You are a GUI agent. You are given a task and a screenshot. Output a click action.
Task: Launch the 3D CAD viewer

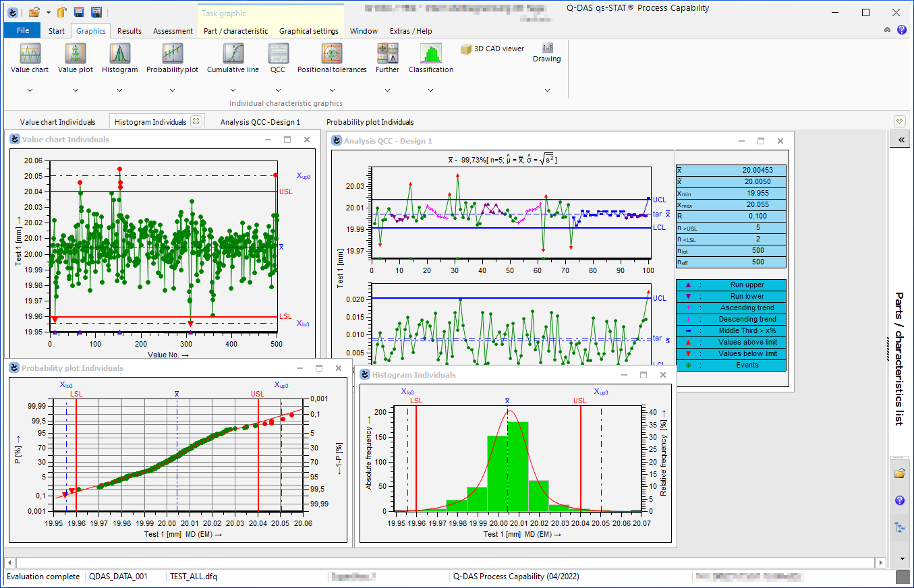492,49
